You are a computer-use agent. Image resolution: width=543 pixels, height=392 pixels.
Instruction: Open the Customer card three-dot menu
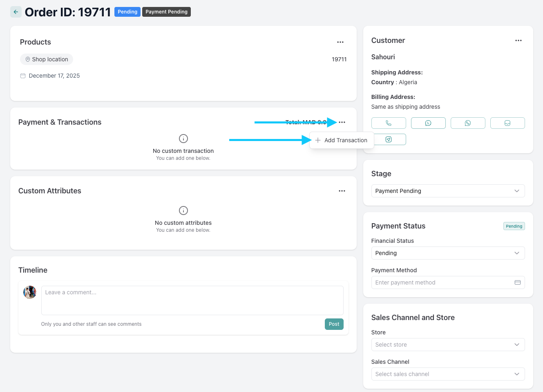point(518,40)
